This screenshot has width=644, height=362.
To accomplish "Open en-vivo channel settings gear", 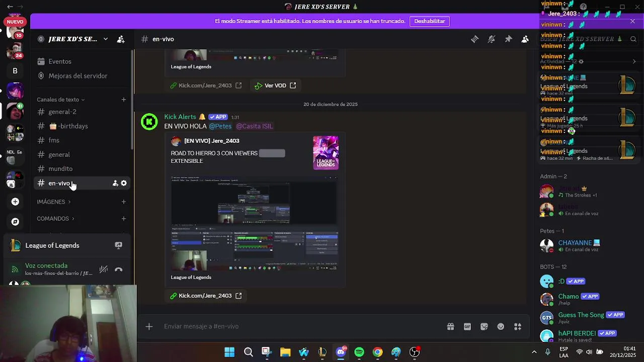I will tap(124, 184).
